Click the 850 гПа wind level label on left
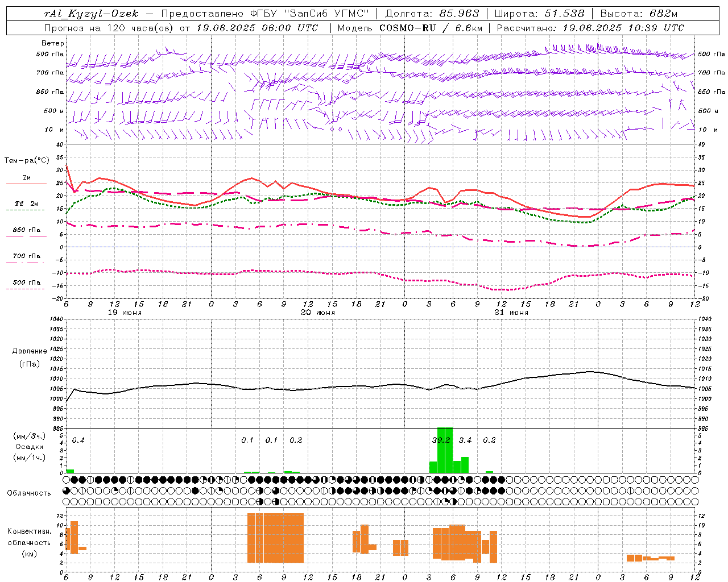This screenshot has width=728, height=582. tap(50, 92)
